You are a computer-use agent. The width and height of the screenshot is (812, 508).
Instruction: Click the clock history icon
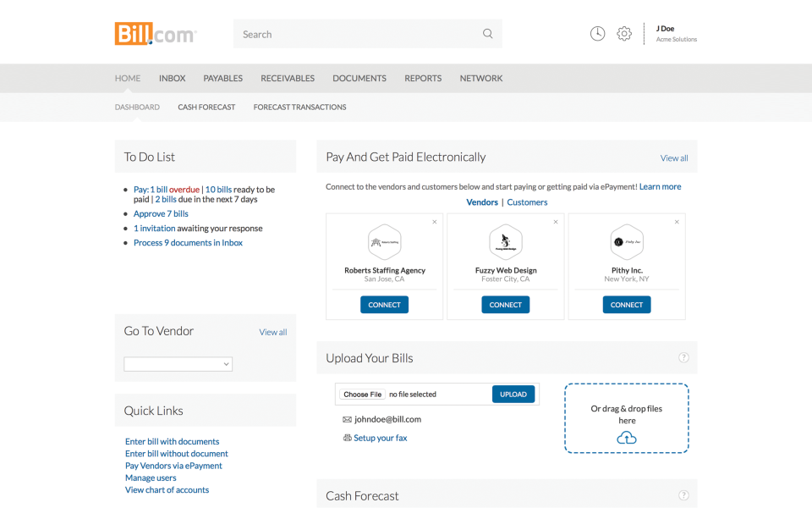coord(597,34)
